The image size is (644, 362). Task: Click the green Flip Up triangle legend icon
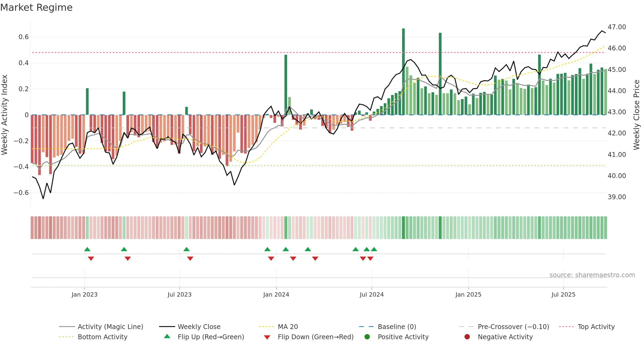click(167, 336)
